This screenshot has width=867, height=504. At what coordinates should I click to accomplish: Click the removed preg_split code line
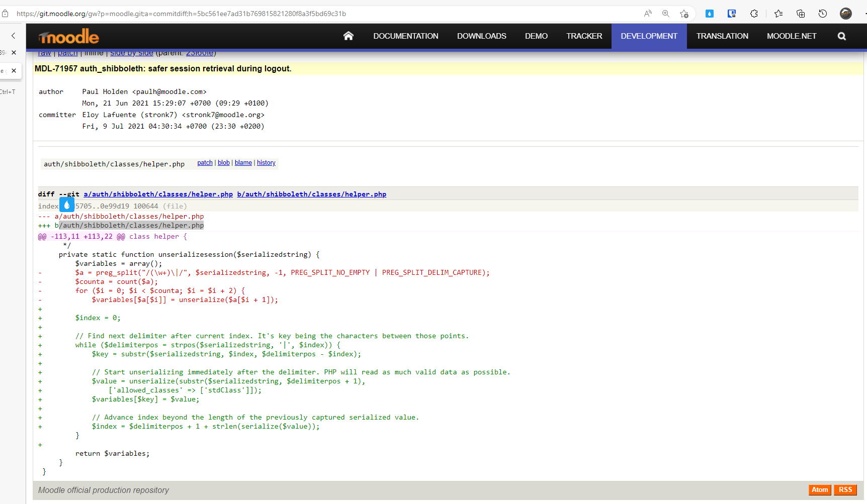pos(282,273)
